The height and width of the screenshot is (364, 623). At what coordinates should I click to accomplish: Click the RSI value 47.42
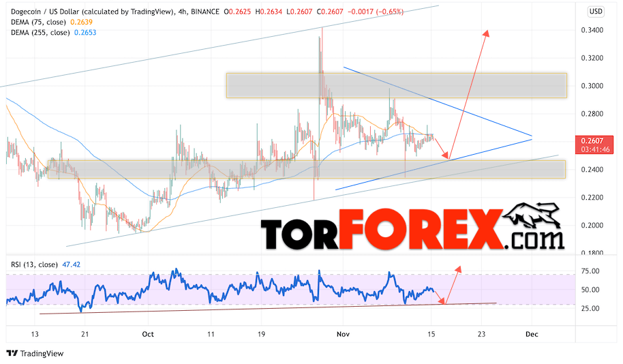click(72, 264)
